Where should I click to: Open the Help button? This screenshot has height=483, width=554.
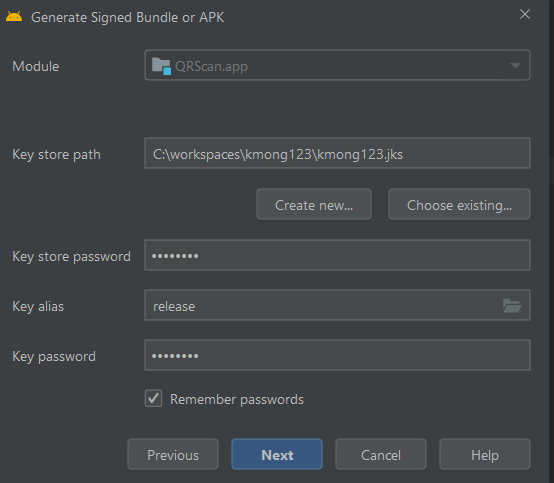click(x=485, y=454)
